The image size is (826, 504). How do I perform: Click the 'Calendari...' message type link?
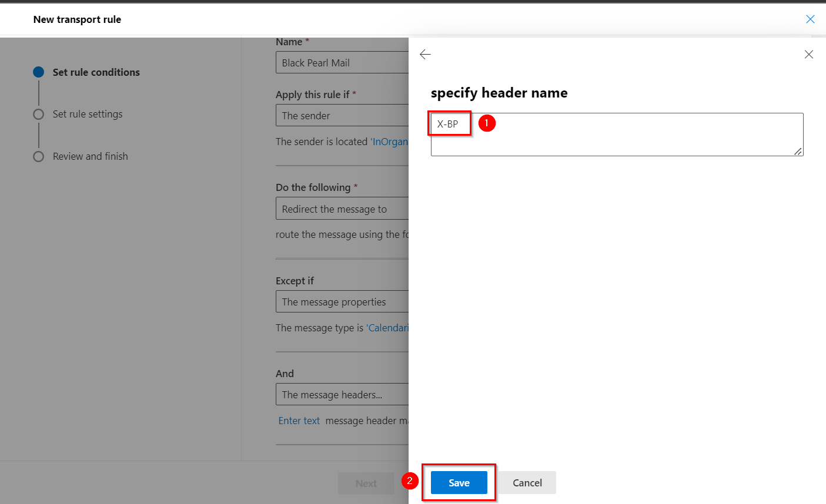pyautogui.click(x=387, y=328)
